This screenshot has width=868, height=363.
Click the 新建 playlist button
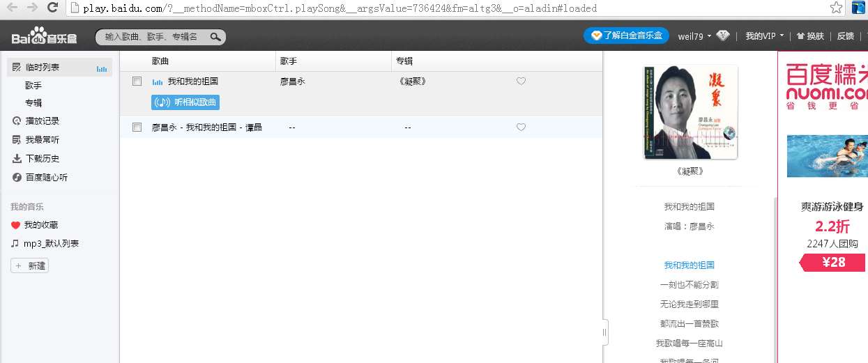click(29, 266)
